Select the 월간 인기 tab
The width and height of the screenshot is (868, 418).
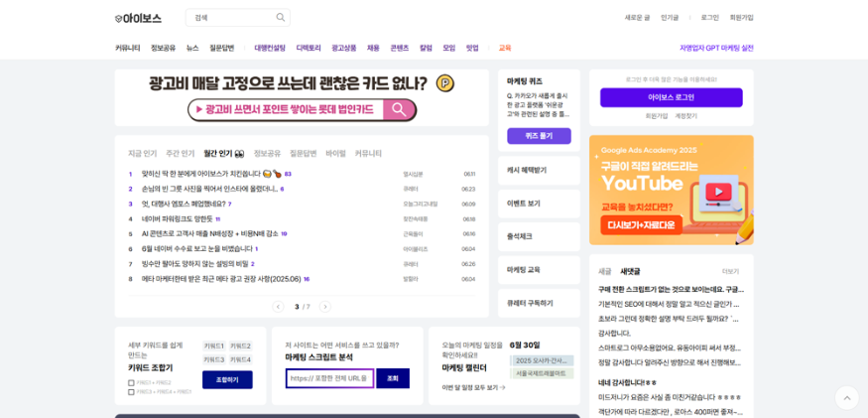pos(223,153)
